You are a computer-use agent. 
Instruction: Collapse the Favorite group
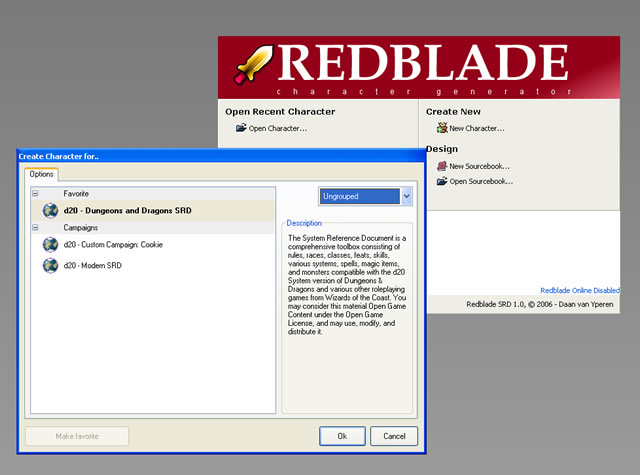click(35, 193)
